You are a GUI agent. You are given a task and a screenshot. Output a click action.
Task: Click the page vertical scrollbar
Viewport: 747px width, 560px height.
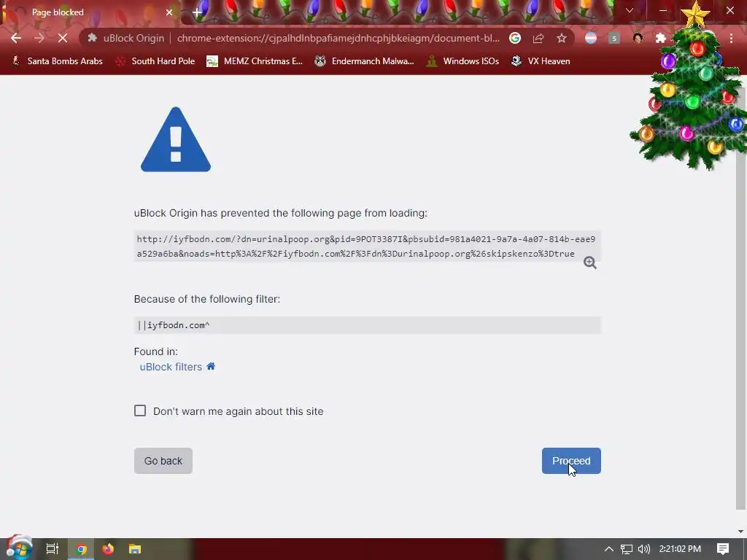point(740,300)
